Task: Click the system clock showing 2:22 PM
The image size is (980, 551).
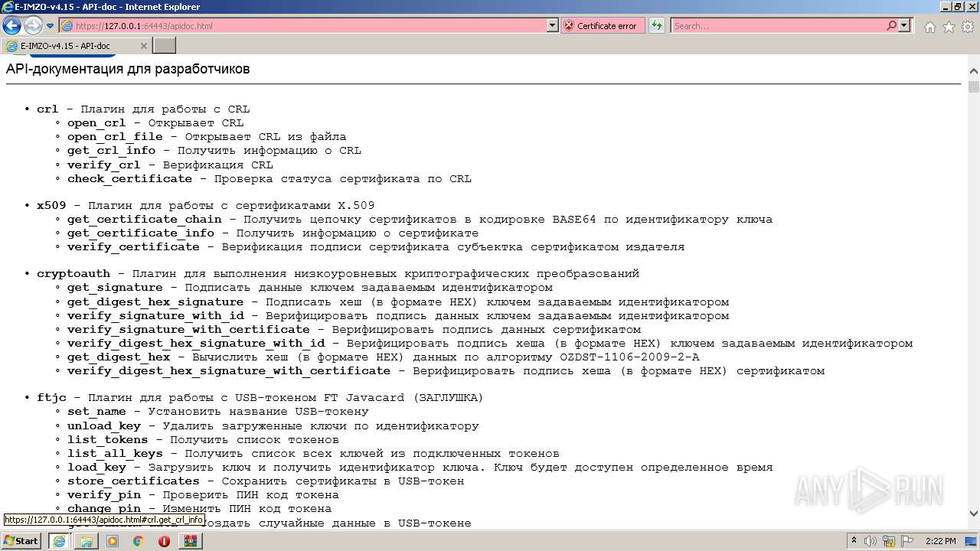Action: (x=939, y=541)
